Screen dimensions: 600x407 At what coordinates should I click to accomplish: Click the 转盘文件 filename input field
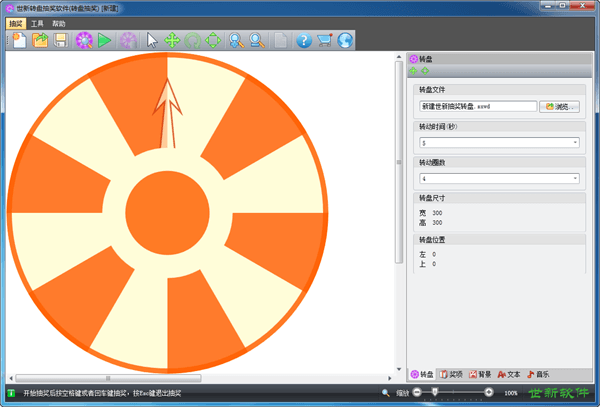[478, 106]
